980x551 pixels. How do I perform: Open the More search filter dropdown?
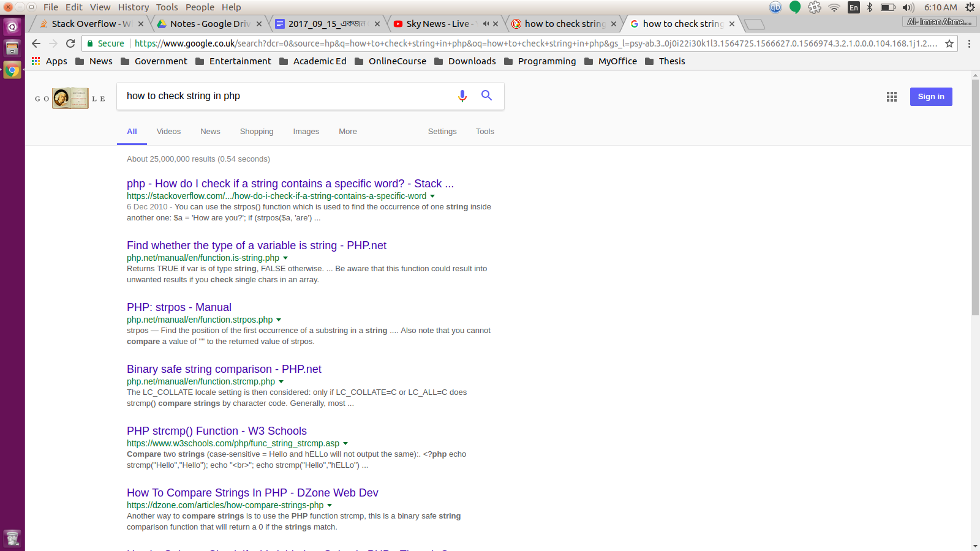point(348,132)
